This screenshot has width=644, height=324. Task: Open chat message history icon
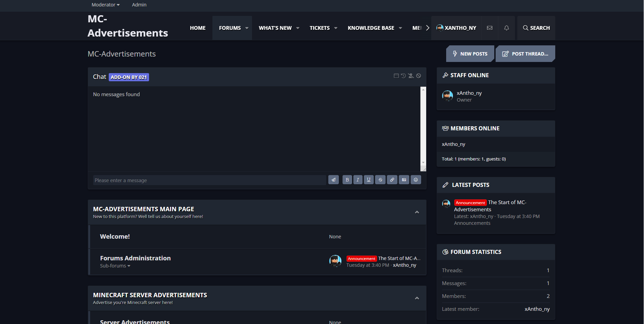(403, 76)
